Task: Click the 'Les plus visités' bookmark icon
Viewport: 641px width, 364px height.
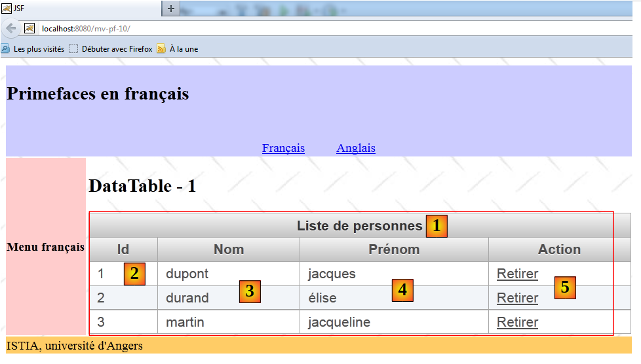Action: [5, 48]
